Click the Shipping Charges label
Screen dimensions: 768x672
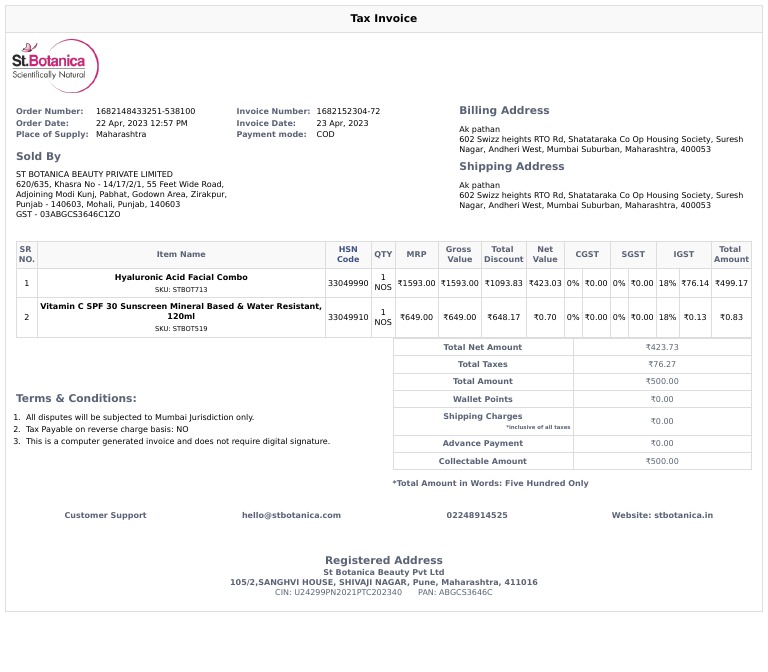482,416
